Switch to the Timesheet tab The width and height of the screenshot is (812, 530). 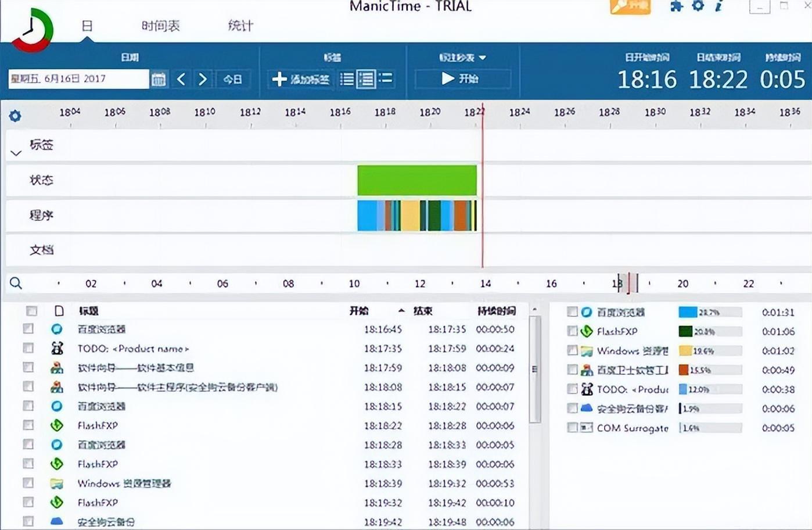click(x=161, y=26)
